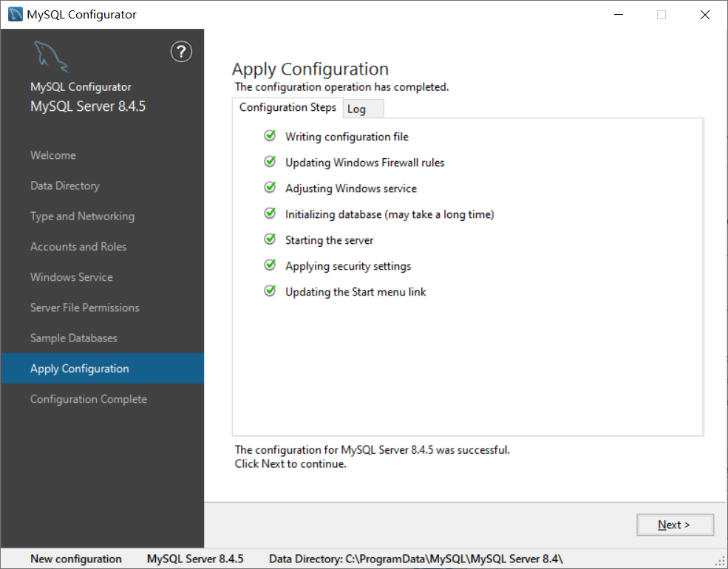Click green checkmark beside Updating the Start menu link
This screenshot has width=728, height=569.
click(x=270, y=290)
